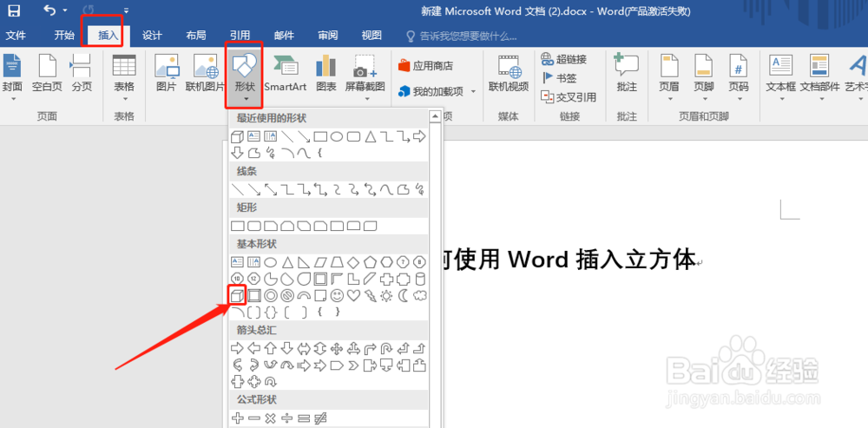868x428 pixels.
Task: Select the first rectangle under 矩形
Action: [x=237, y=226]
